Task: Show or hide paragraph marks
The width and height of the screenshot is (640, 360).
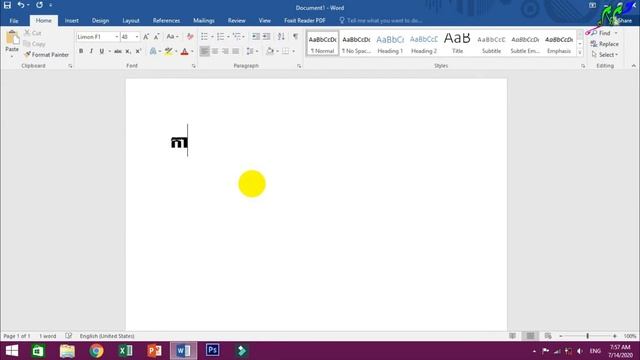Action: point(296,37)
